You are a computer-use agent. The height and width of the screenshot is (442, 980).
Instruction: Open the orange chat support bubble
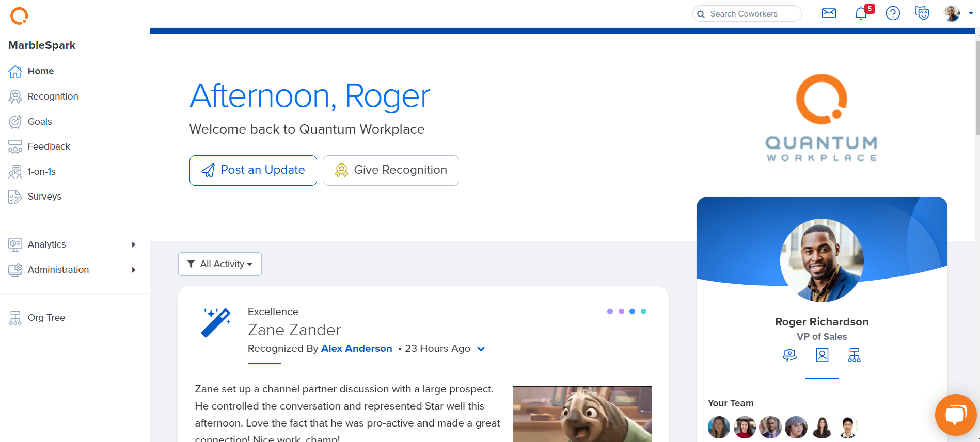(956, 415)
